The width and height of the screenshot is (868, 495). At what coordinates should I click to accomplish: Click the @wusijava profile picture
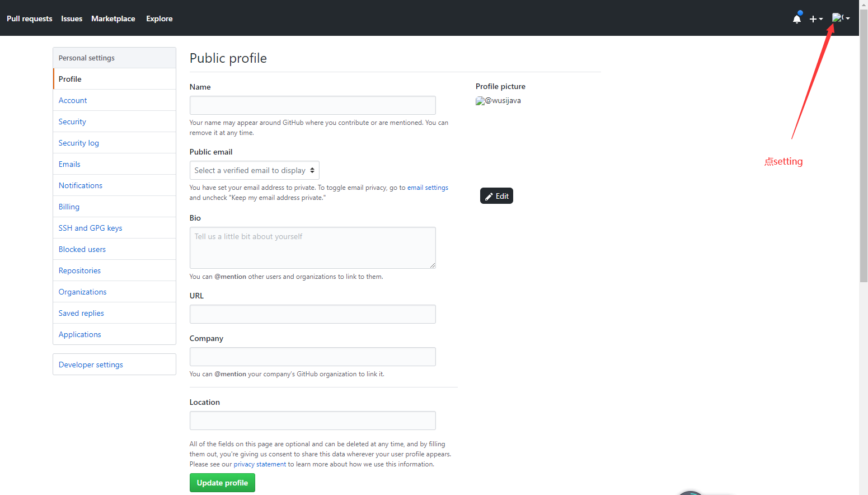498,101
